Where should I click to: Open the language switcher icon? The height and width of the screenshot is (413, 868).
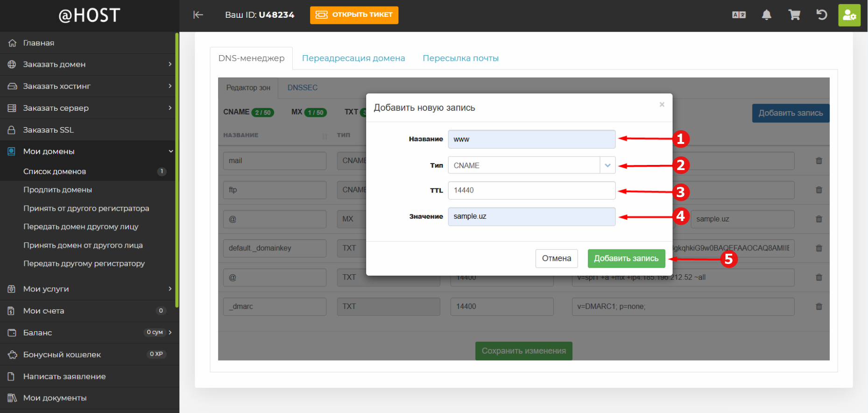(x=739, y=15)
